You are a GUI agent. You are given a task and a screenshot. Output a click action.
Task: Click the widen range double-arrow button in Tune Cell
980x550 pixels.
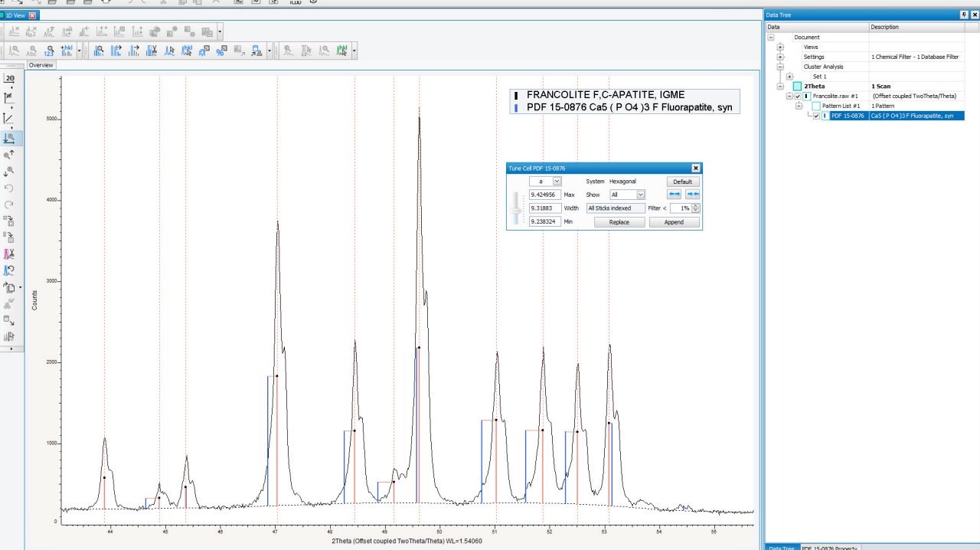675,195
